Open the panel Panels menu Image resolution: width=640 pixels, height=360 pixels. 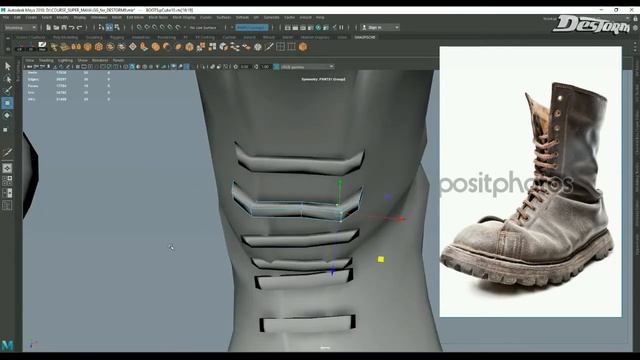tap(118, 60)
